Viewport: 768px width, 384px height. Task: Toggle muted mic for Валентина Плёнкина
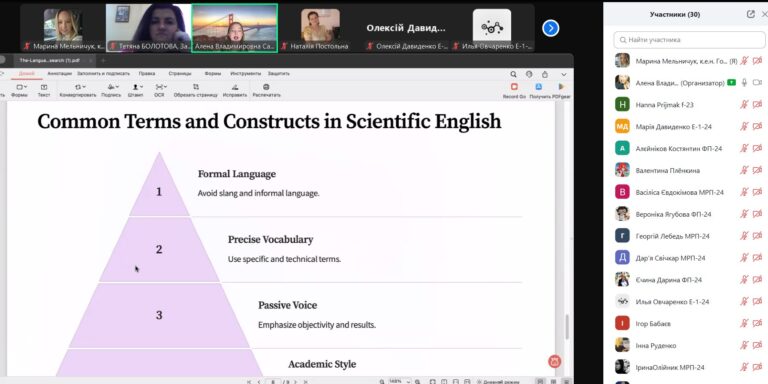744,170
